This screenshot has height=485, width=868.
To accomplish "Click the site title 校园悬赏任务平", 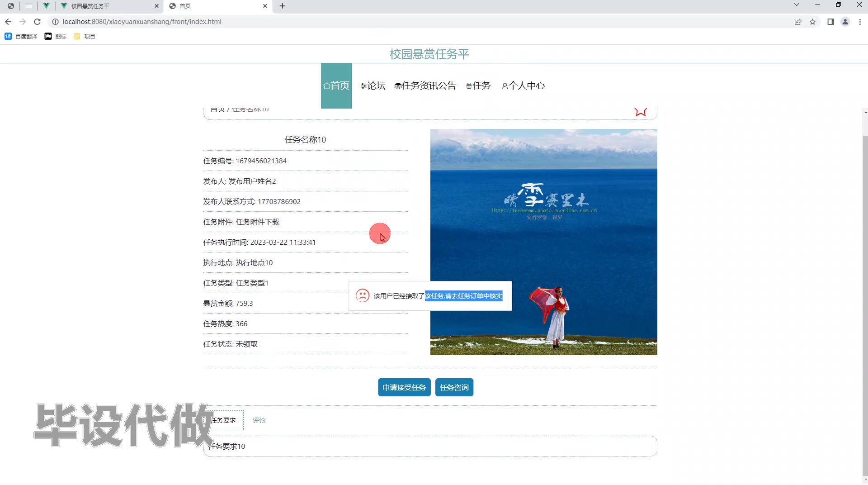I will [x=429, y=54].
